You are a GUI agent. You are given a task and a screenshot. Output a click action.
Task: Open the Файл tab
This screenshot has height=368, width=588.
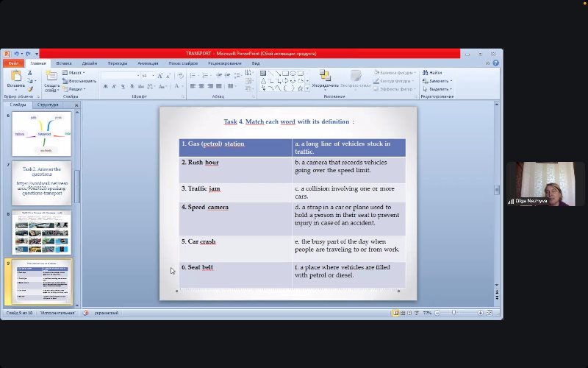click(x=13, y=63)
